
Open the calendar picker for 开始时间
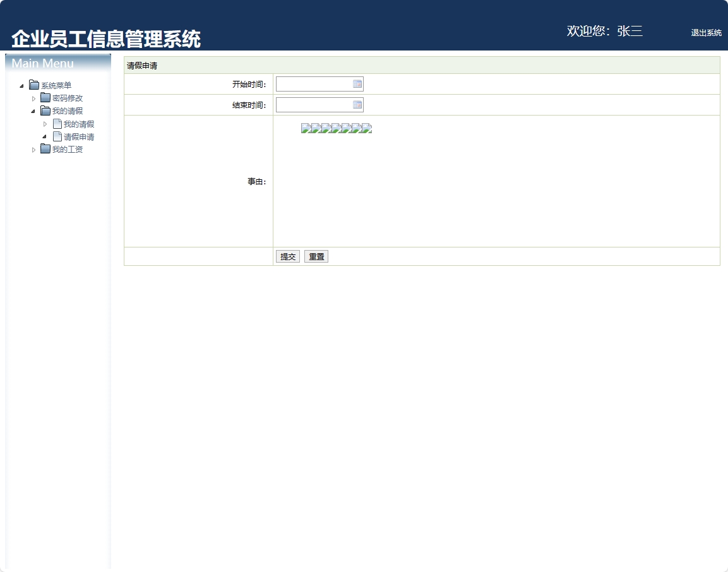357,84
